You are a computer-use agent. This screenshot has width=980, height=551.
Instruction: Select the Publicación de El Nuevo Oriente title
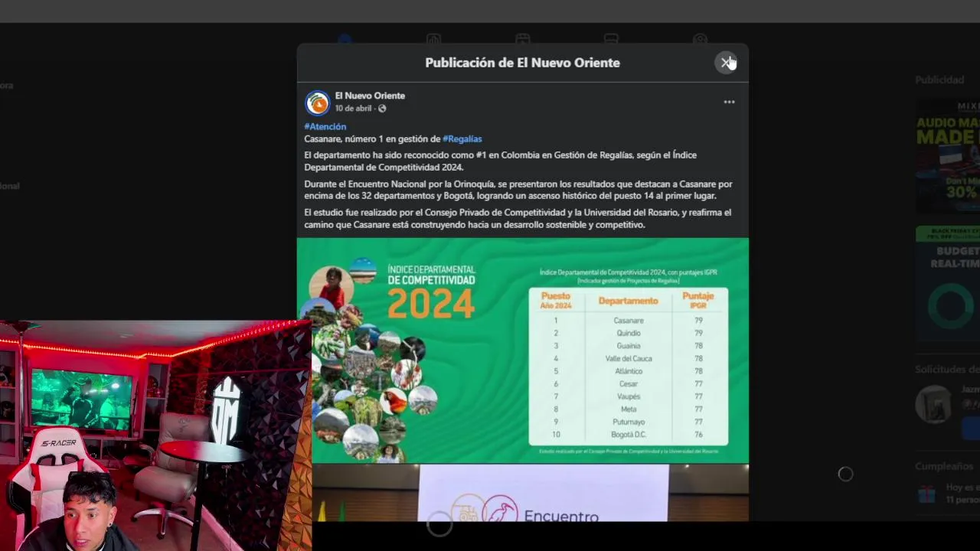[x=523, y=63]
